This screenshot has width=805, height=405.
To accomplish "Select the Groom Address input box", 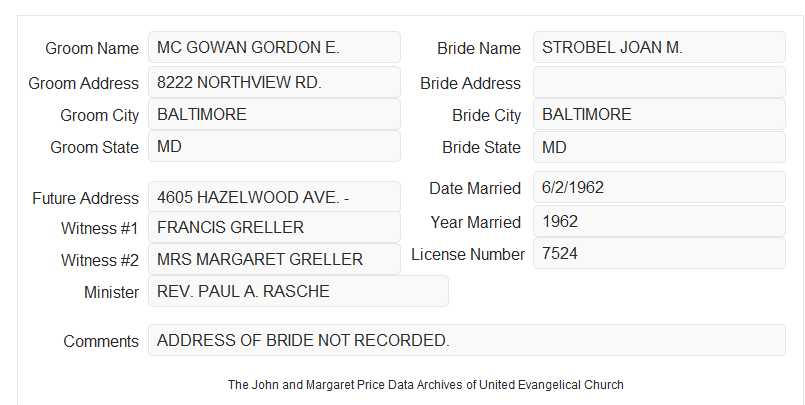I will pos(274,82).
